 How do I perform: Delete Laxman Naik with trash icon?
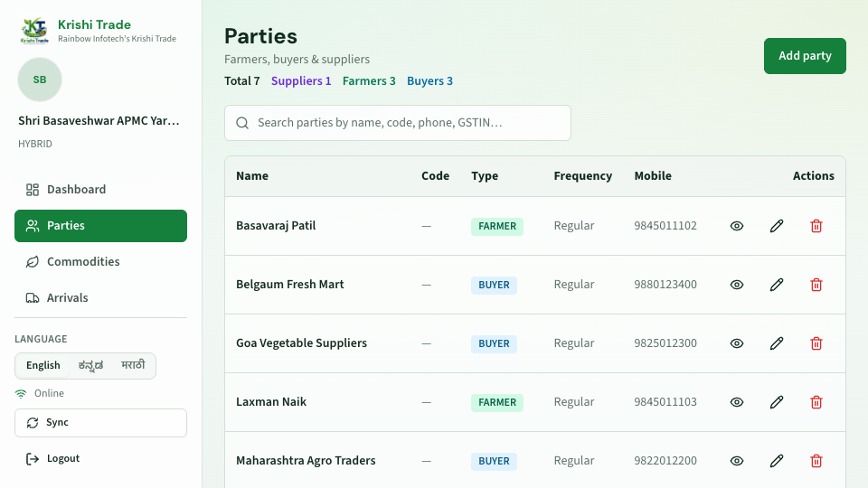[816, 401]
